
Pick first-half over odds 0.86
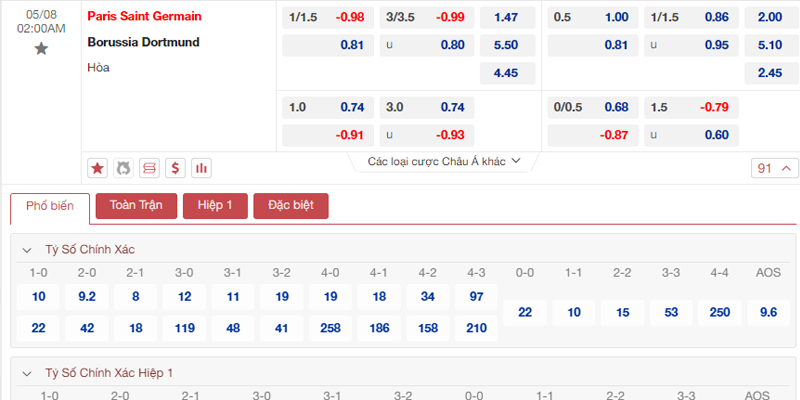coord(691,17)
